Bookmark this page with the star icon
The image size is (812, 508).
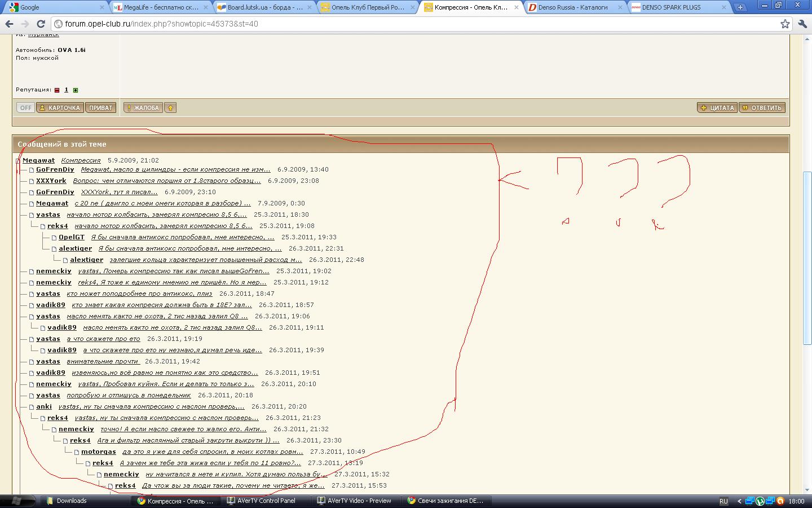pyautogui.click(x=785, y=24)
